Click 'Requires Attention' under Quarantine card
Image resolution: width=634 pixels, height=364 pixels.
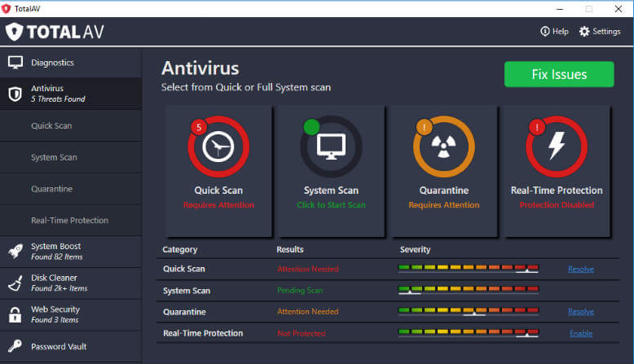pos(444,205)
